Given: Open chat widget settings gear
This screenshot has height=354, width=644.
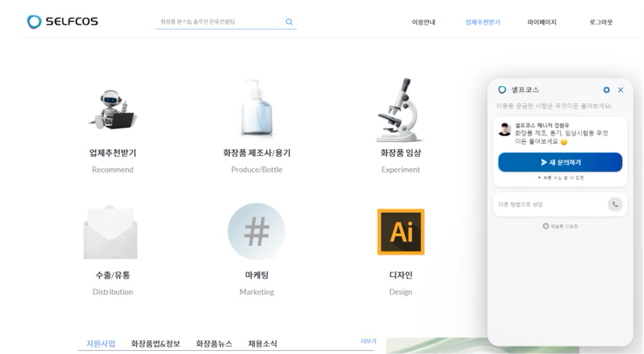Looking at the screenshot, I should (x=607, y=90).
